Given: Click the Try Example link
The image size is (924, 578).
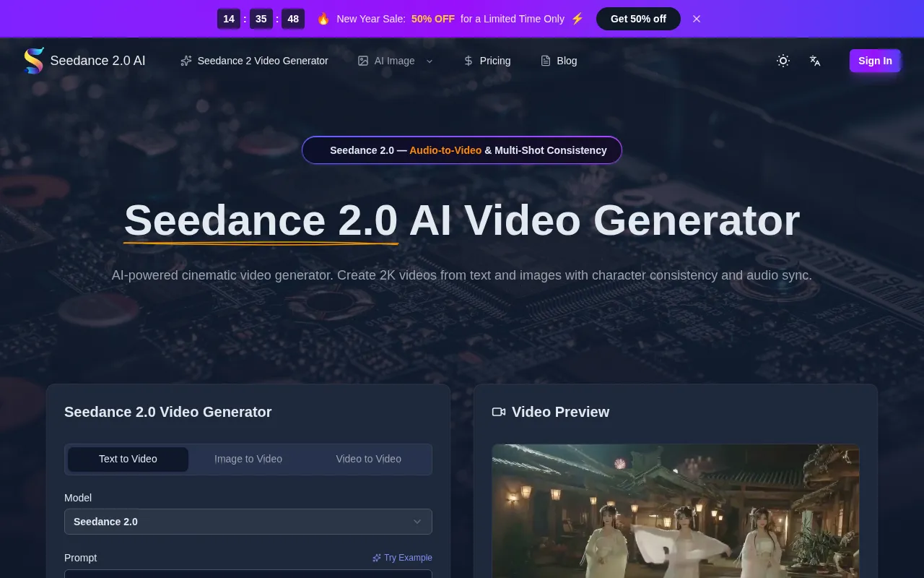Looking at the screenshot, I should [x=402, y=558].
